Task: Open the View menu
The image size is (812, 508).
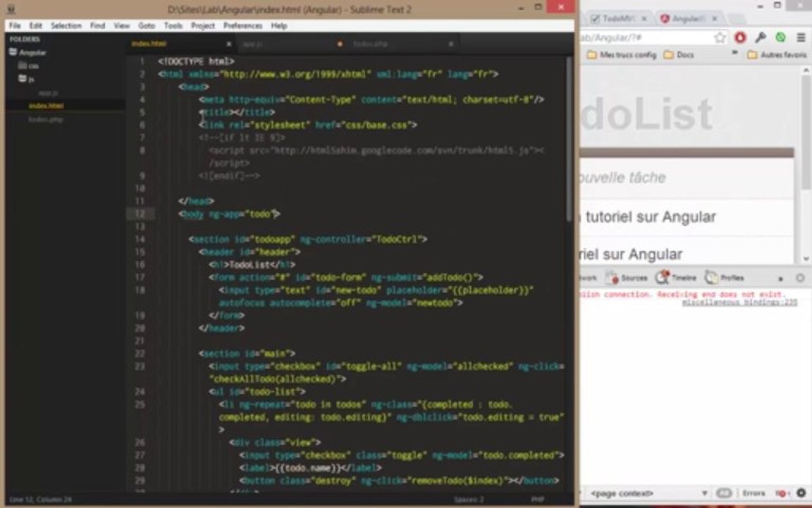Action: [x=122, y=25]
